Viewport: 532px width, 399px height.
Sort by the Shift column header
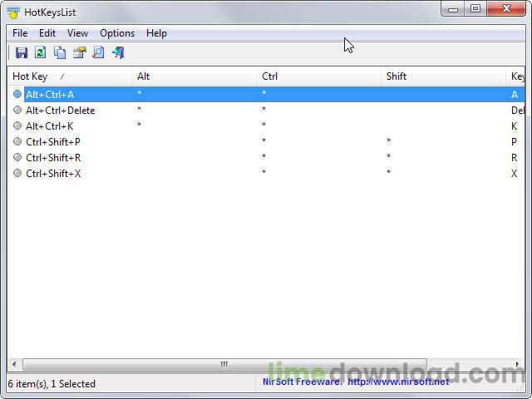click(443, 76)
